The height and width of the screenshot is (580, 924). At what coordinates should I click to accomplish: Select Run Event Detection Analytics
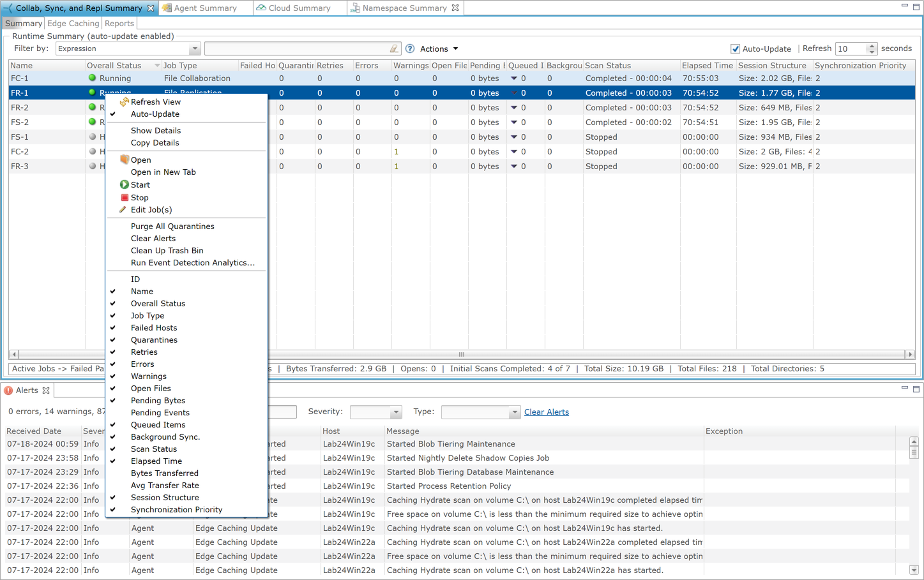[x=193, y=263]
